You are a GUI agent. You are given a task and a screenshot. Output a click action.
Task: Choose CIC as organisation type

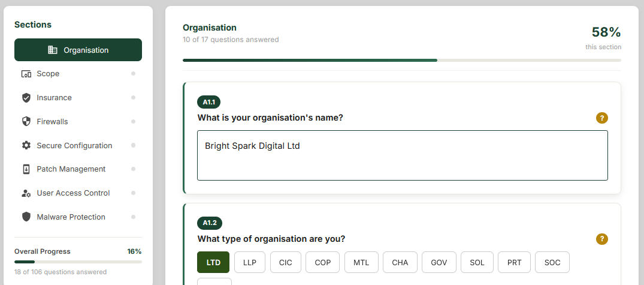tap(286, 262)
